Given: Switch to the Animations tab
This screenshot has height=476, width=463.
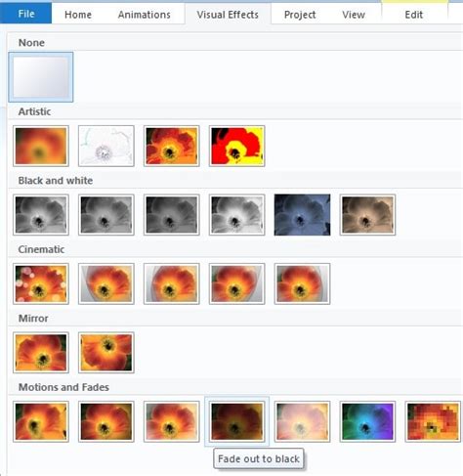Looking at the screenshot, I should point(145,15).
